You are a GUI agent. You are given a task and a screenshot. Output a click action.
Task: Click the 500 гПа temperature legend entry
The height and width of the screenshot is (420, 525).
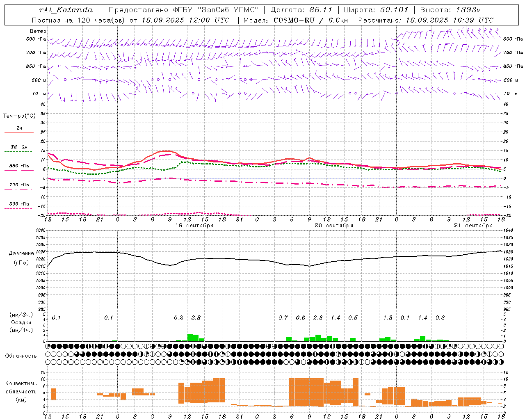tap(19, 206)
